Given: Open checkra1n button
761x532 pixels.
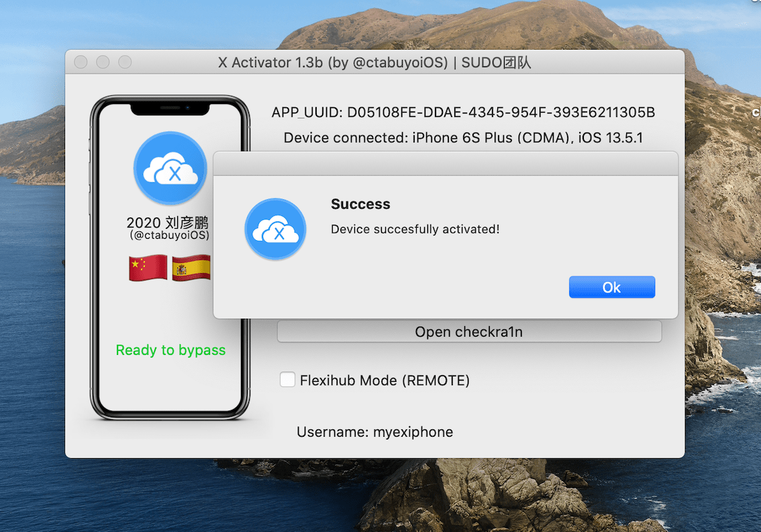Looking at the screenshot, I should click(469, 332).
